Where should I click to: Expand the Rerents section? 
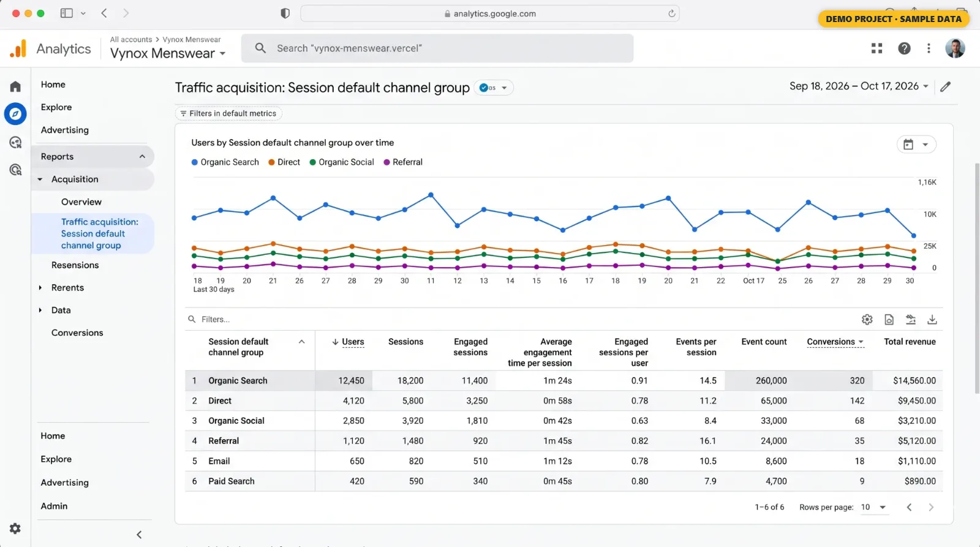tap(40, 288)
